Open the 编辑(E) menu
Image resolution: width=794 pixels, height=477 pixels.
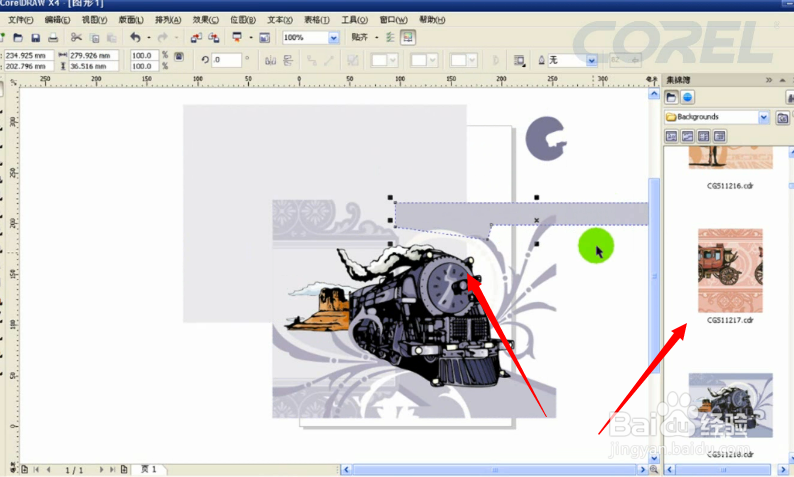[57, 20]
